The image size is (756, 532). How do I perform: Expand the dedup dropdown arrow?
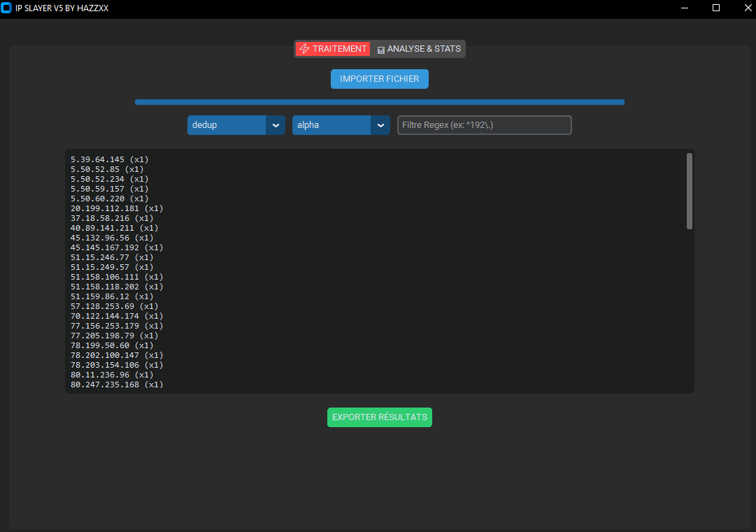[x=276, y=125]
